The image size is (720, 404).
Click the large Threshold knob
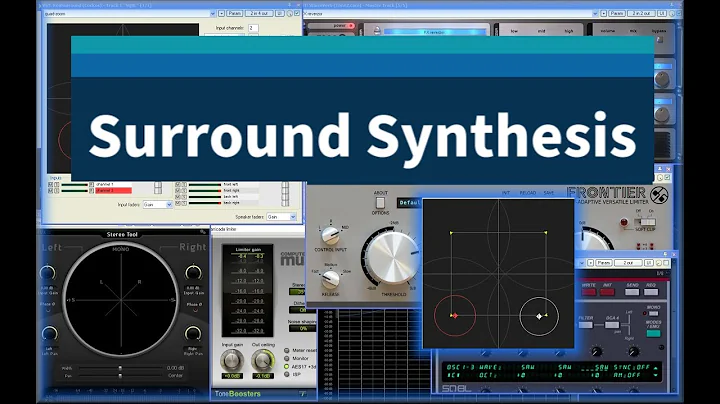coord(393,258)
